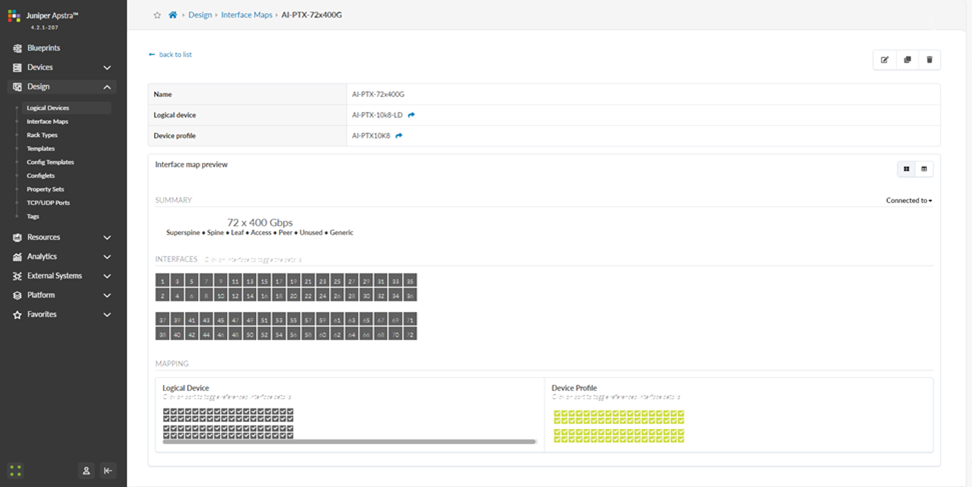
Task: Toggle interface port 72 details
Action: (x=410, y=334)
